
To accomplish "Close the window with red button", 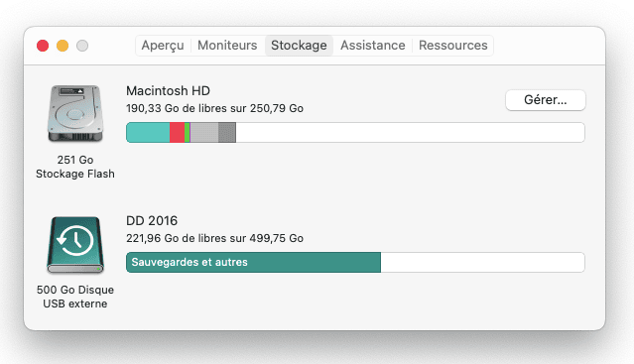I will click(x=43, y=46).
